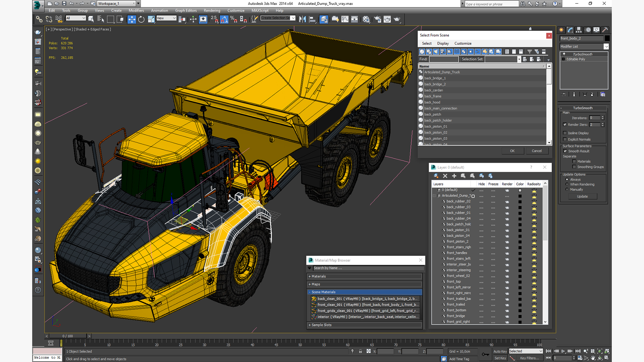The image size is (644, 362).
Task: Activate the Select and Scale tool
Action: (x=151, y=19)
